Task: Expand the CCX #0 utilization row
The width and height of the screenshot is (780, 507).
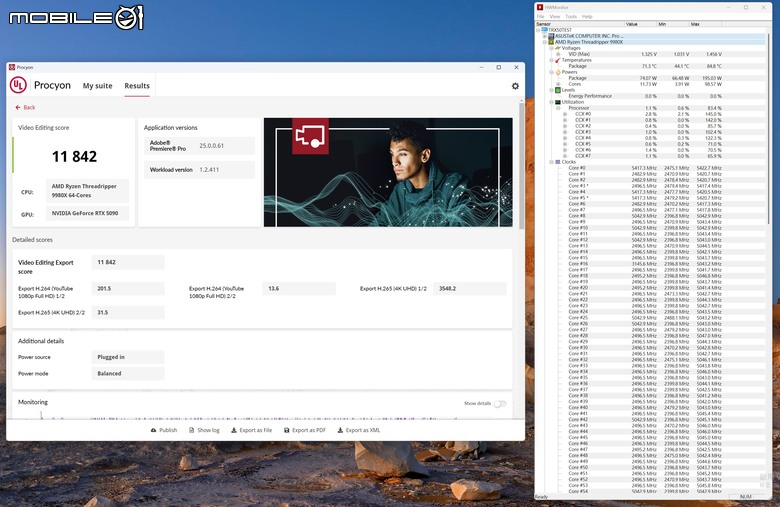Action: pos(565,114)
